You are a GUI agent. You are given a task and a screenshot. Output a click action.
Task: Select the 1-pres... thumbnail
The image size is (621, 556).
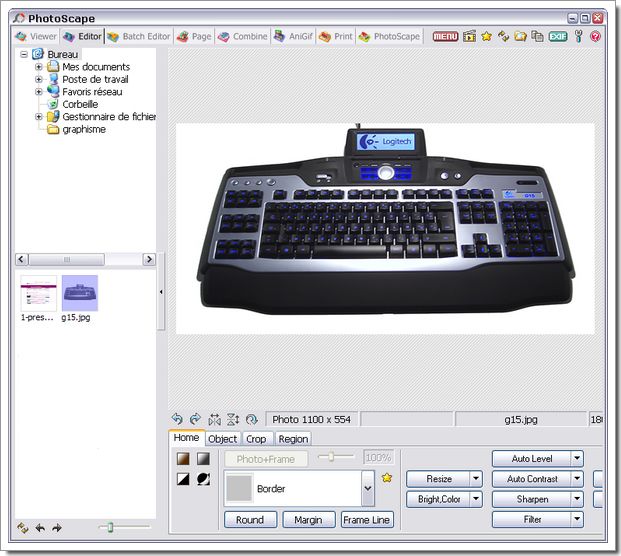pyautogui.click(x=38, y=298)
